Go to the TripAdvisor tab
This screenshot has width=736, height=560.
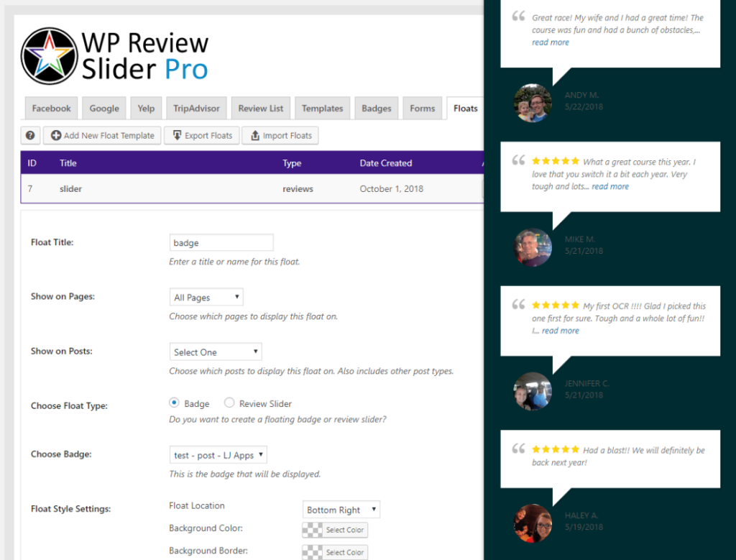196,109
